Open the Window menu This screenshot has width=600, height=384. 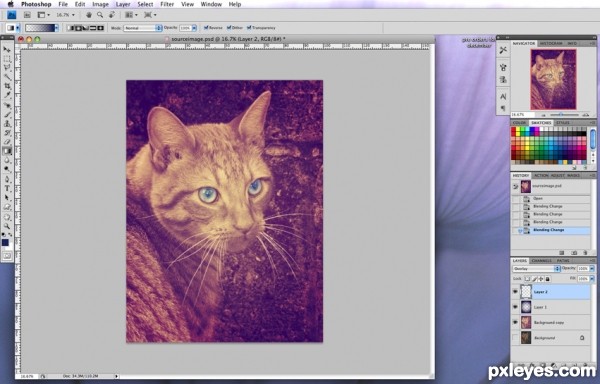211,4
